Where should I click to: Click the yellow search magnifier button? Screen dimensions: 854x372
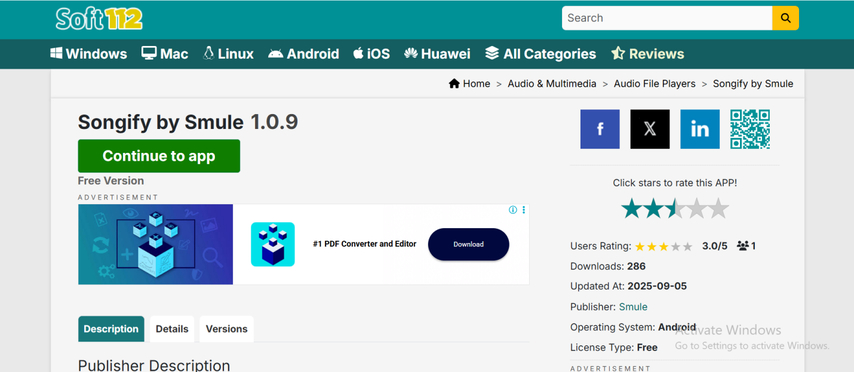(785, 18)
